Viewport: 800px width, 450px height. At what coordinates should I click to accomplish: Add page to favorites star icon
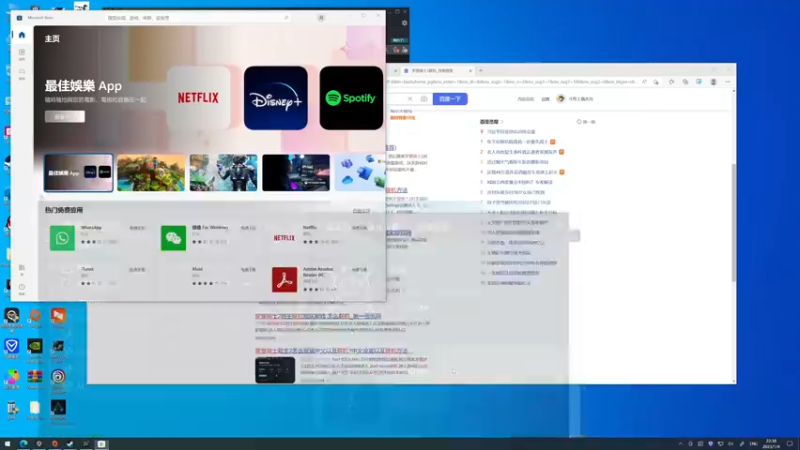(x=656, y=82)
